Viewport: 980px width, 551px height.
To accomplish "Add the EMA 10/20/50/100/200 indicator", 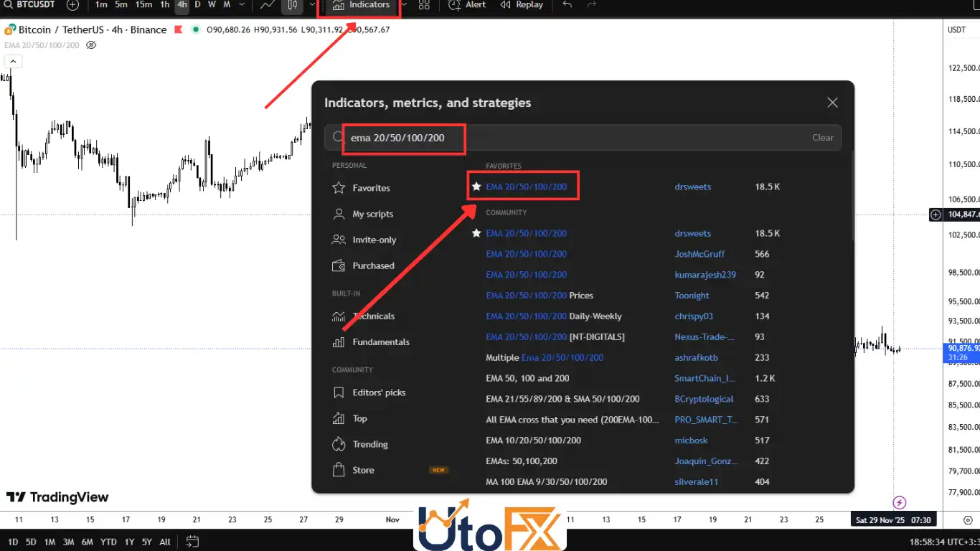I will pos(533,441).
